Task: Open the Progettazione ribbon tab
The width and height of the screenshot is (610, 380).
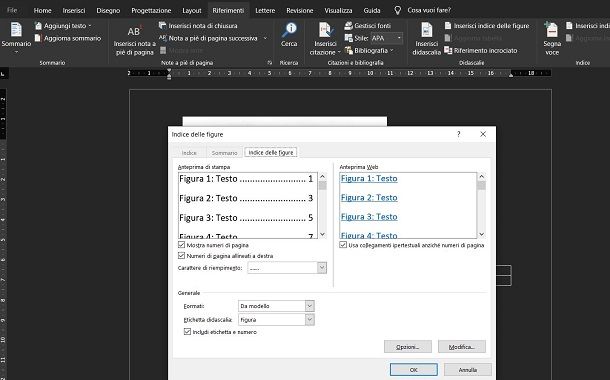Action: [x=151, y=11]
